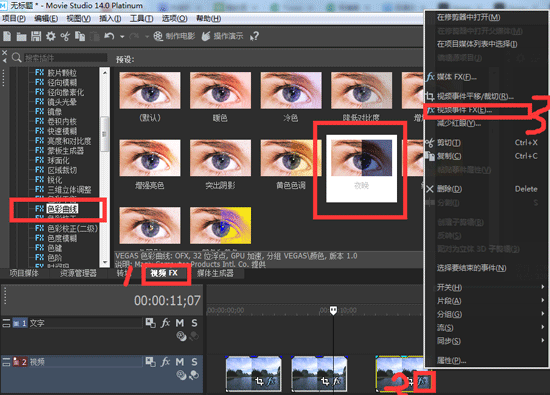Save the project with the floppy icon
This screenshot has width=550, height=395.
[x=36, y=36]
